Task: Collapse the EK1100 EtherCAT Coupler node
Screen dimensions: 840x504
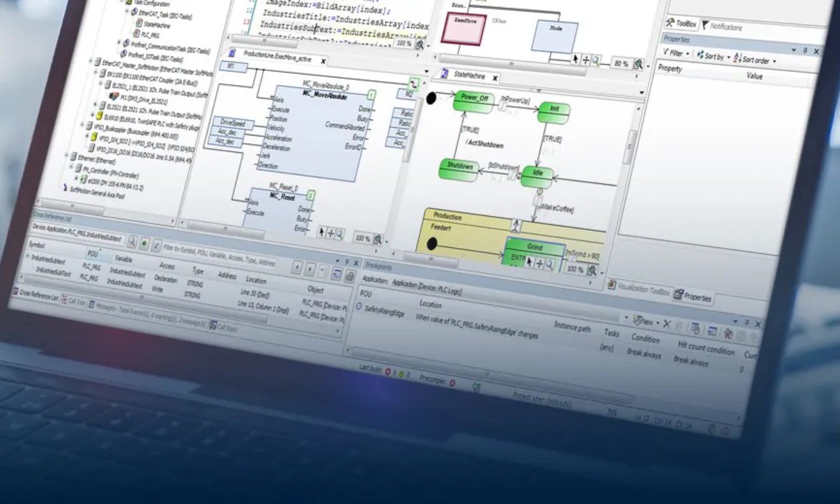Action: point(96,72)
